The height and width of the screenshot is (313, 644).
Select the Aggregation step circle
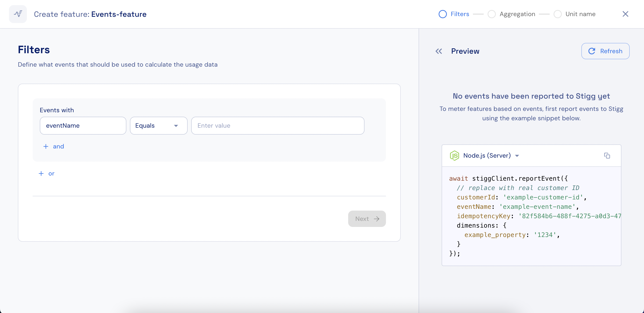coord(491,14)
